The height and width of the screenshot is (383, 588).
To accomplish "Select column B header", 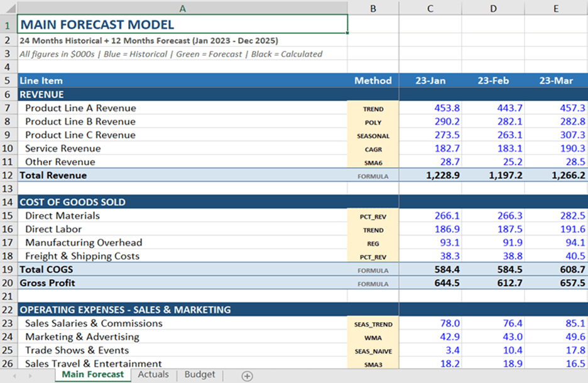I will 373,8.
